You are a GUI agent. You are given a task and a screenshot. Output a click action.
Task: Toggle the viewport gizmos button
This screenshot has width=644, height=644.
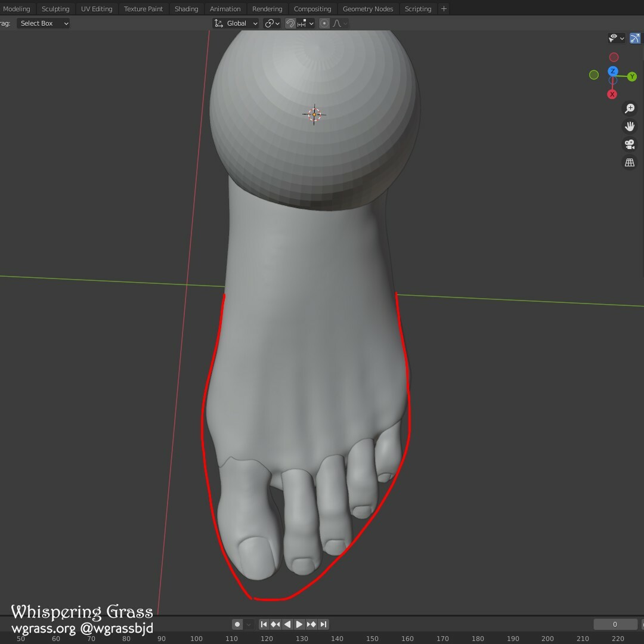(635, 38)
